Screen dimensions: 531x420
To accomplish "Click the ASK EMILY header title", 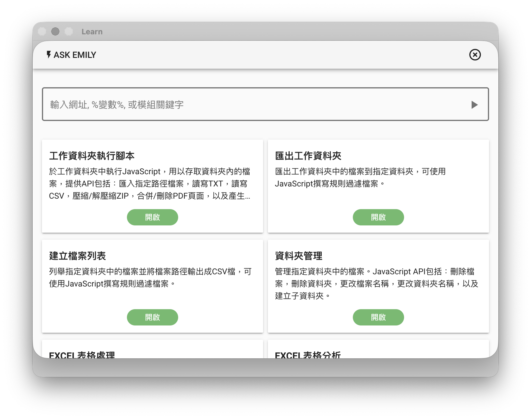I will [75, 55].
